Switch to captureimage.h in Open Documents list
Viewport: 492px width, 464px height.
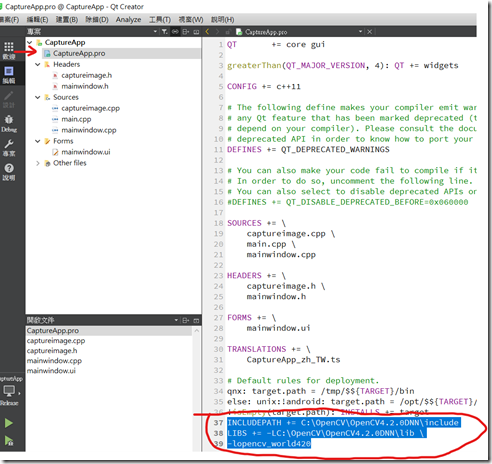tap(52, 351)
